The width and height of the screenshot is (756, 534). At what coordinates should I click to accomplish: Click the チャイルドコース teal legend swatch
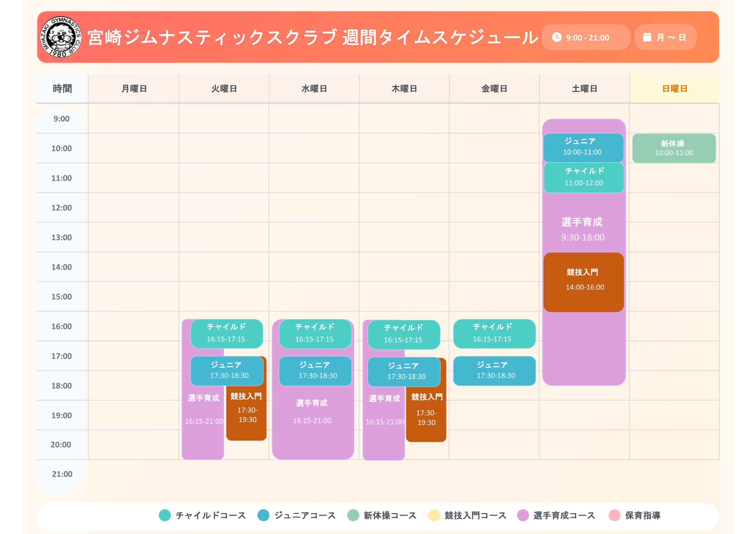coord(164,515)
